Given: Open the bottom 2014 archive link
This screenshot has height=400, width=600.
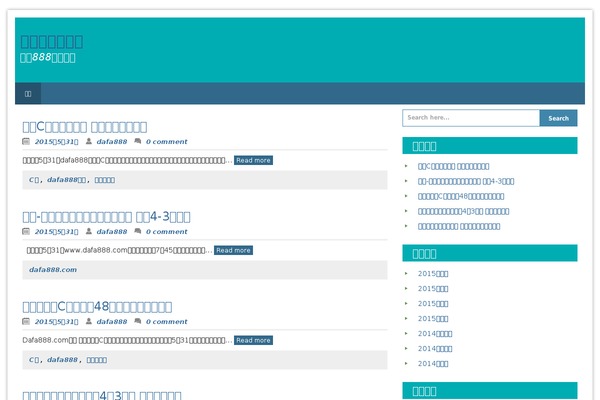Looking at the screenshot, I should (x=433, y=364).
